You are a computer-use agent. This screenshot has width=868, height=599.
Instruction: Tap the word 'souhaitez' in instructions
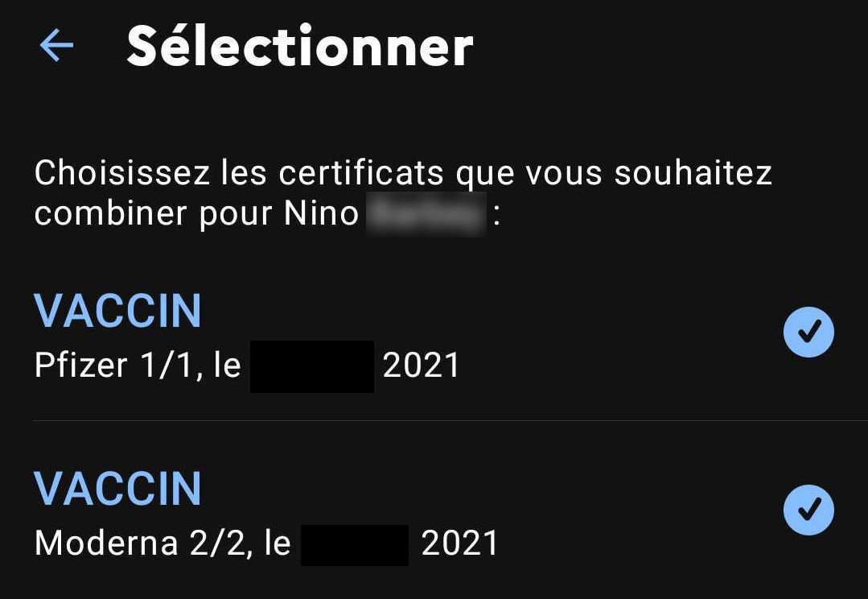coord(693,172)
